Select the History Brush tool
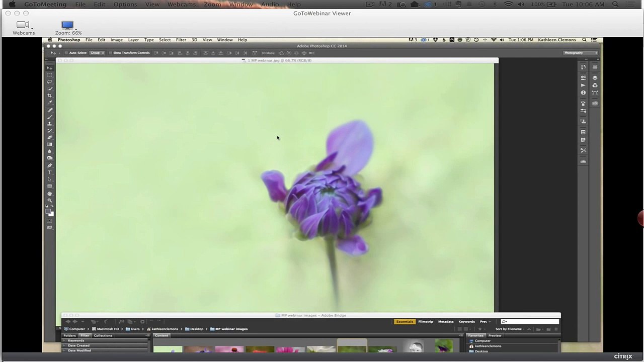 (50, 131)
